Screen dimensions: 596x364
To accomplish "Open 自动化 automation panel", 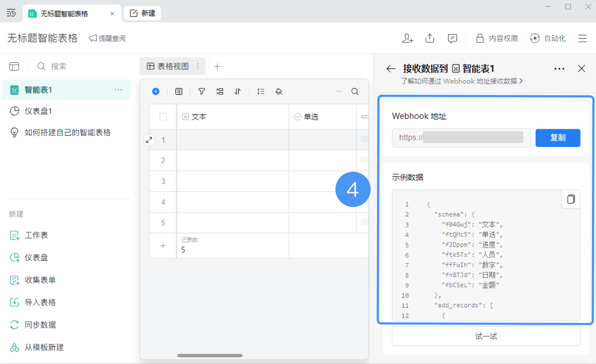I will [x=548, y=38].
